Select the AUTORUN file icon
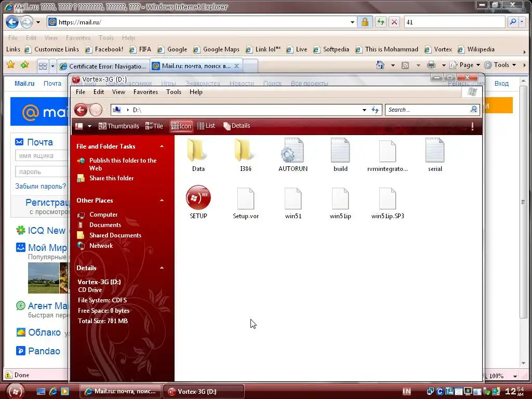 coord(292,155)
